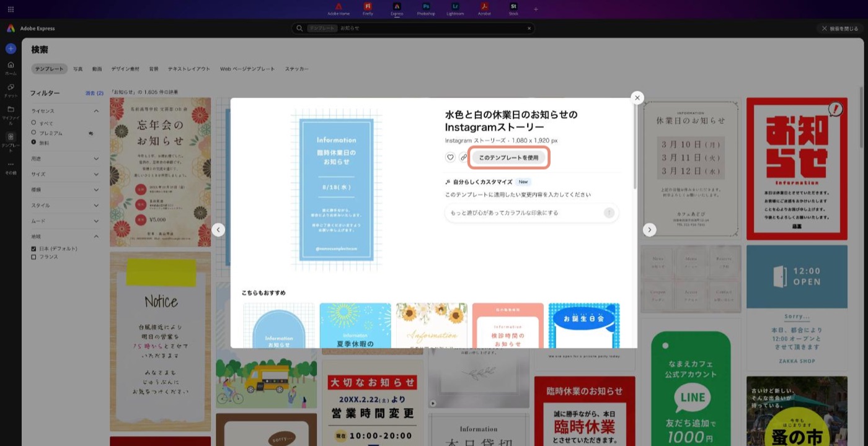The width and height of the screenshot is (868, 446).
Task: Open the apps grid launcher icon
Action: (11, 9)
